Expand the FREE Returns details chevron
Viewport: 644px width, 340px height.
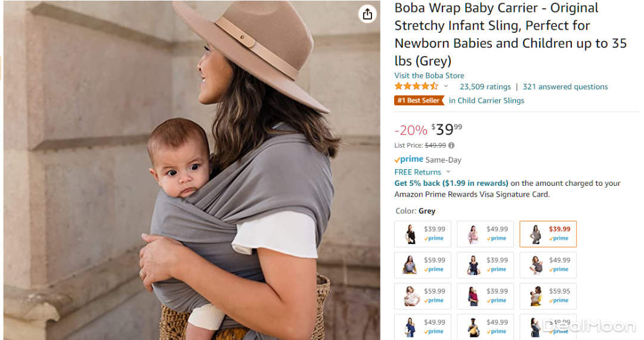448,172
